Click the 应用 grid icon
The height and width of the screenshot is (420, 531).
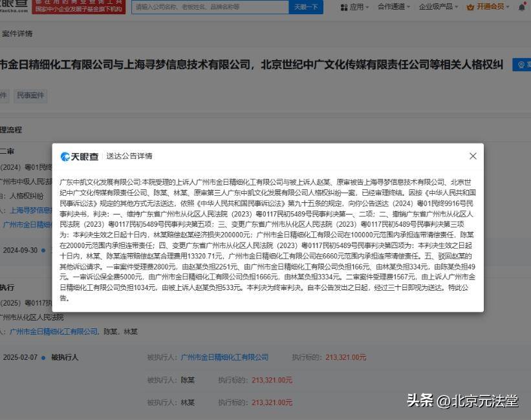point(344,7)
